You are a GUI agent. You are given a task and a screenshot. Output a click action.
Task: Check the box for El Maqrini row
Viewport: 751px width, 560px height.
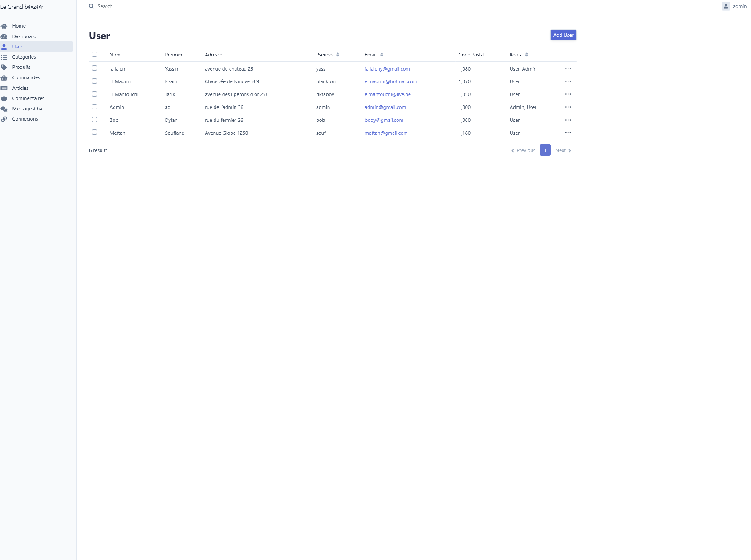click(94, 81)
